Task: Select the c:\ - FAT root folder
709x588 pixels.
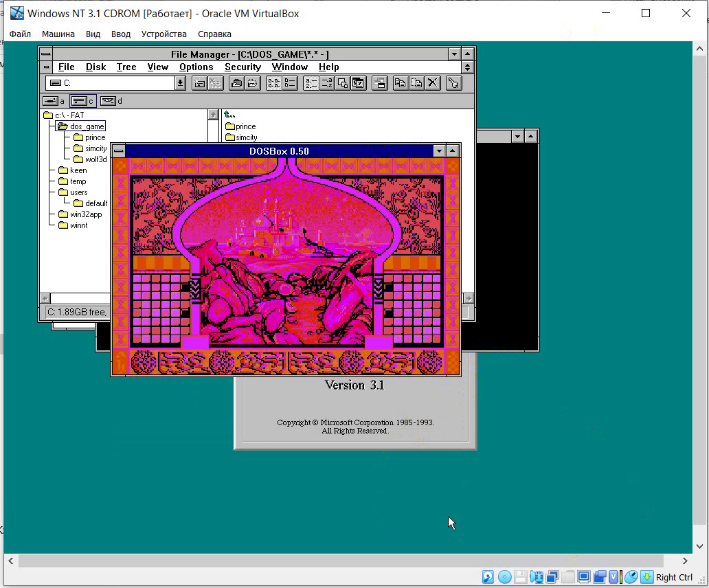Action: (64, 115)
